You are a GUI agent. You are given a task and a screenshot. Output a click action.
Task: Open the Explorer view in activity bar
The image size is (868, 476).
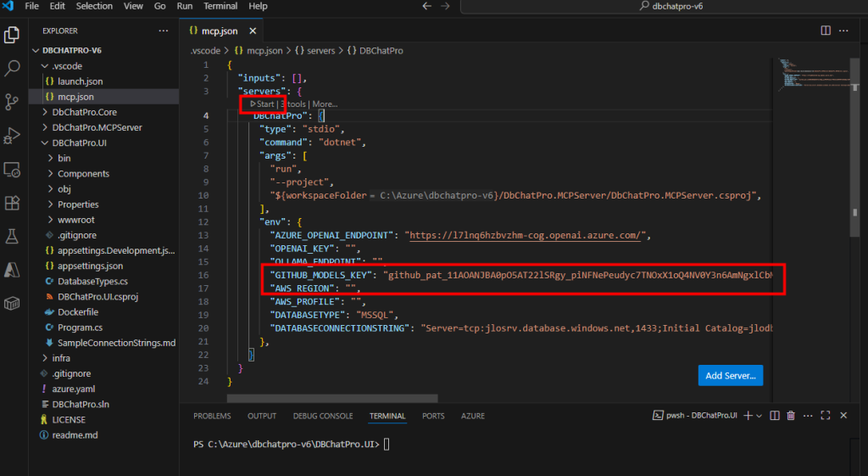(x=12, y=35)
